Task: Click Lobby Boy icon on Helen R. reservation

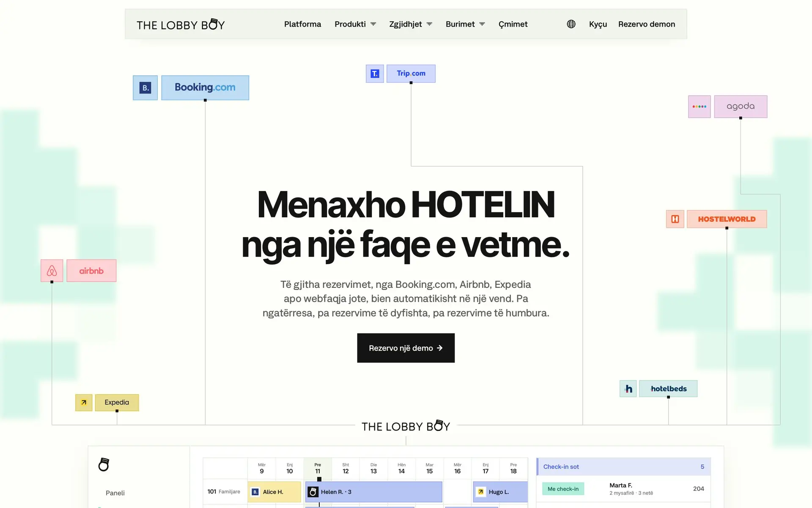Action: coord(313,492)
